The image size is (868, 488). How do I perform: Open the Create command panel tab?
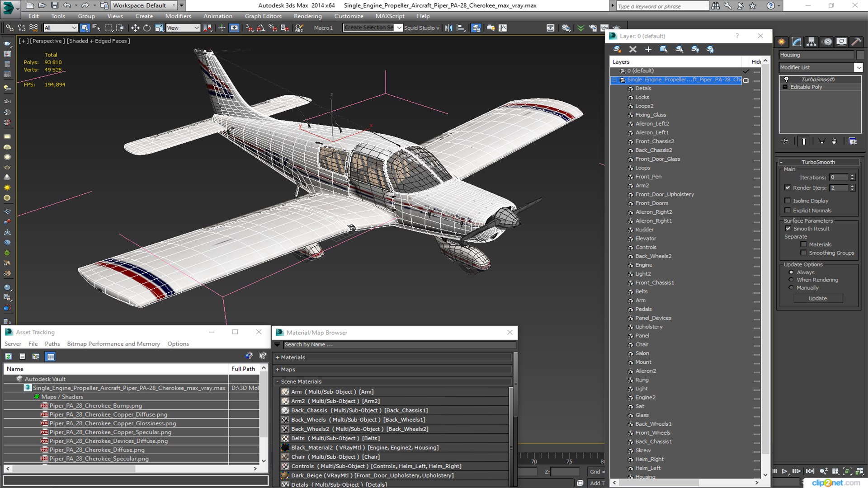click(x=782, y=42)
